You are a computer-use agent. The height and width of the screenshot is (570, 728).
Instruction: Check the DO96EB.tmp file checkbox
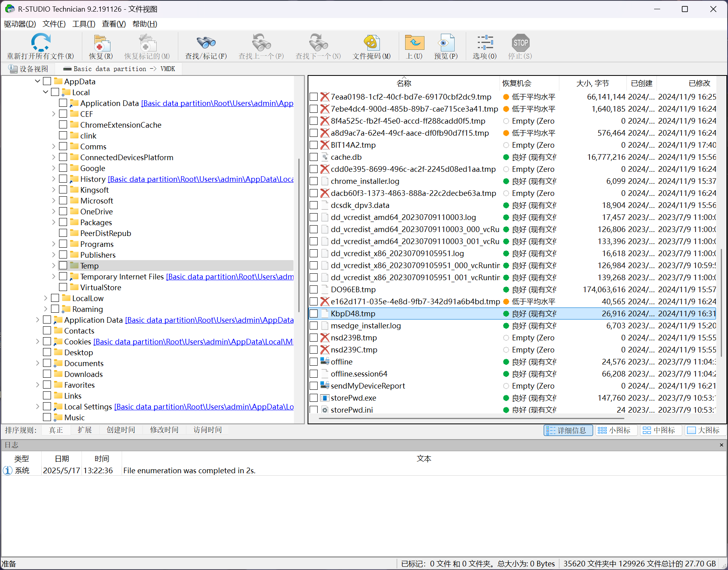click(x=314, y=289)
